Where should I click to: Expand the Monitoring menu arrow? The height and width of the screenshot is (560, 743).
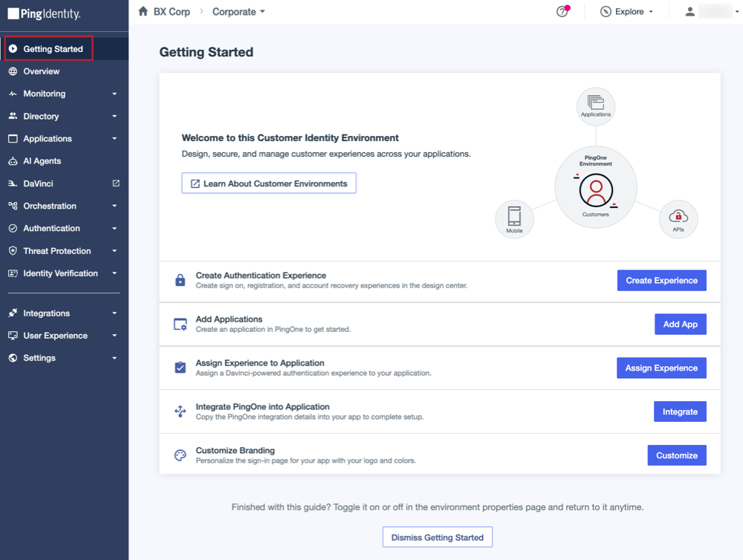pyautogui.click(x=114, y=94)
